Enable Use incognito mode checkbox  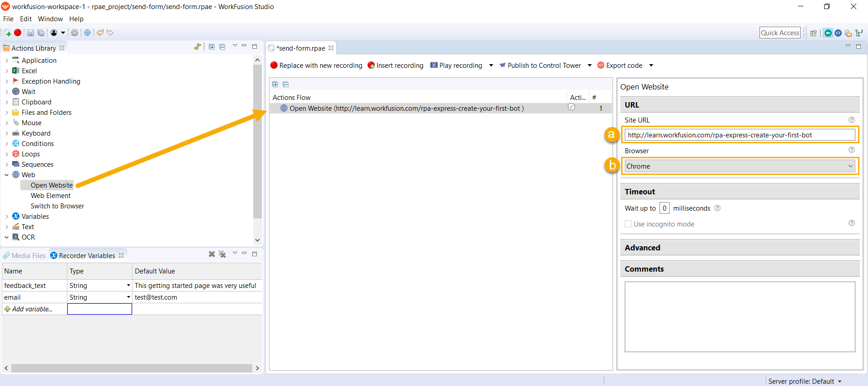click(628, 224)
